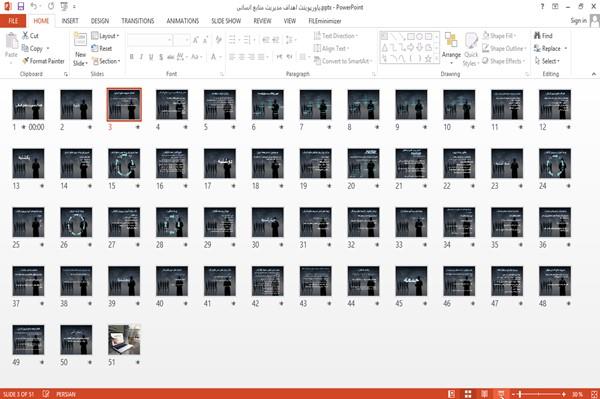Open PowerPoint Help question mark
This screenshot has width=600, height=399.
point(542,7)
